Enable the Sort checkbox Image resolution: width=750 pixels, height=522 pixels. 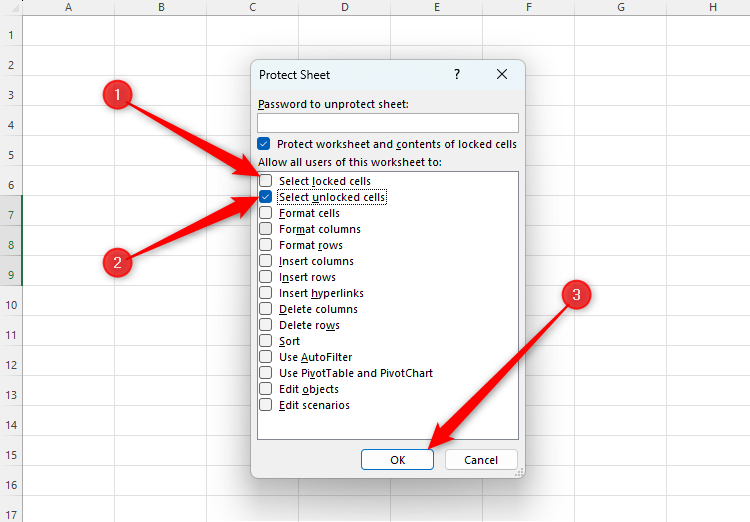(x=266, y=341)
